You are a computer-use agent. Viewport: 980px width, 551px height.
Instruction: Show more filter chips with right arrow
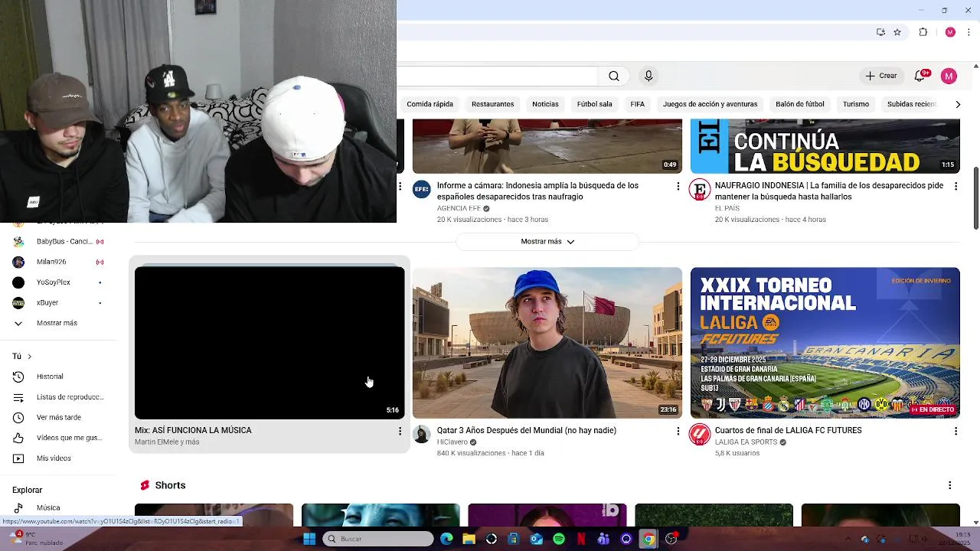(957, 104)
